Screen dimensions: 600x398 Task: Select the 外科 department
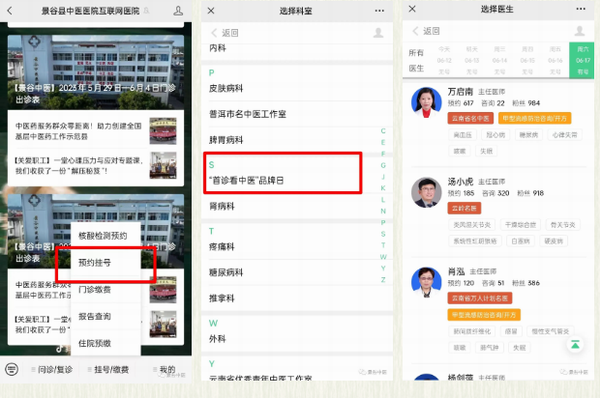click(x=297, y=339)
